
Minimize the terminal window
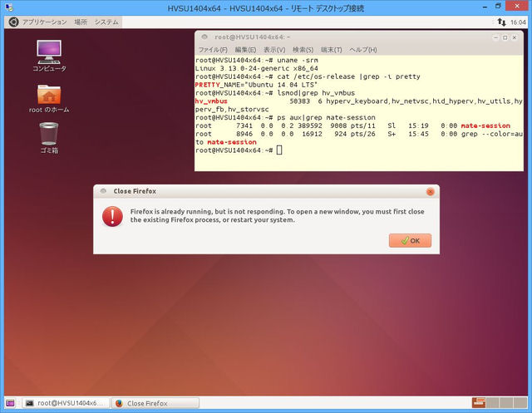(x=495, y=37)
